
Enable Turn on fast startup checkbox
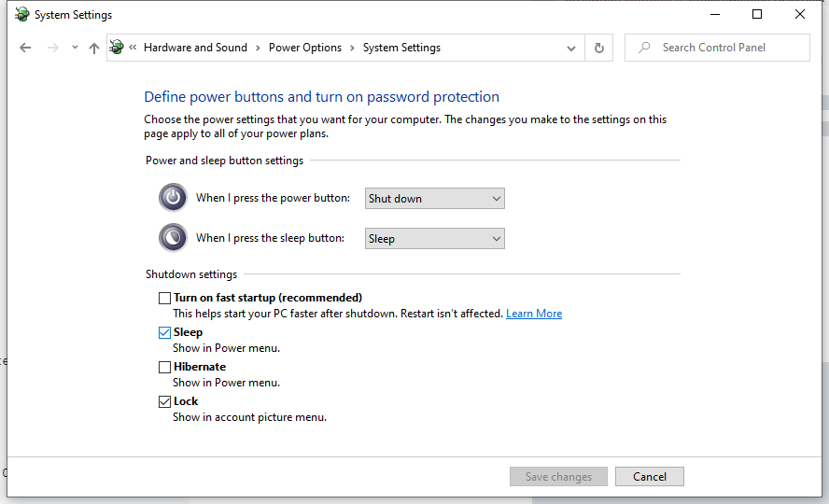(x=165, y=299)
